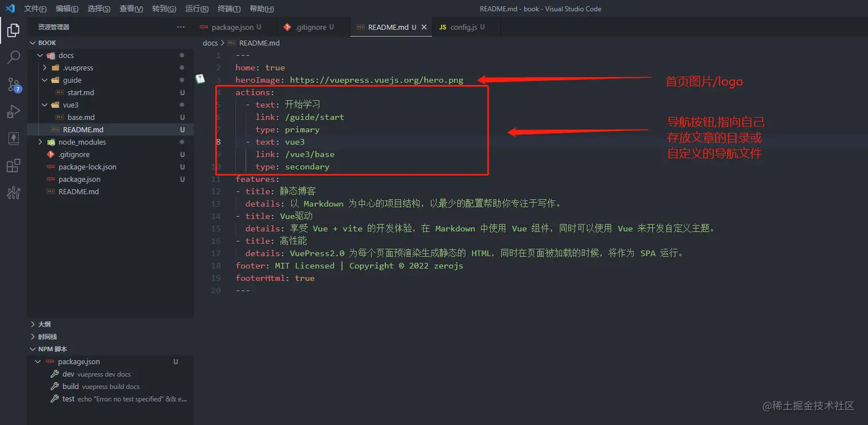868x425 pixels.
Task: Open the Search view in activity bar
Action: coord(13,57)
